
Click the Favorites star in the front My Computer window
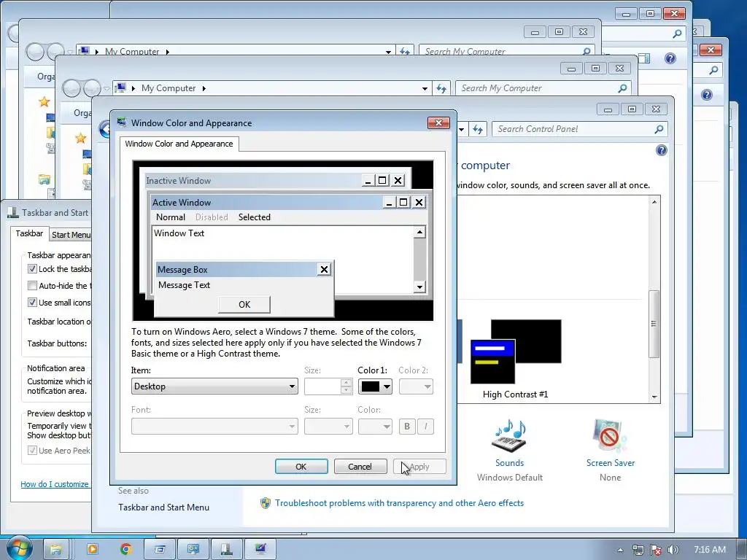coord(80,138)
